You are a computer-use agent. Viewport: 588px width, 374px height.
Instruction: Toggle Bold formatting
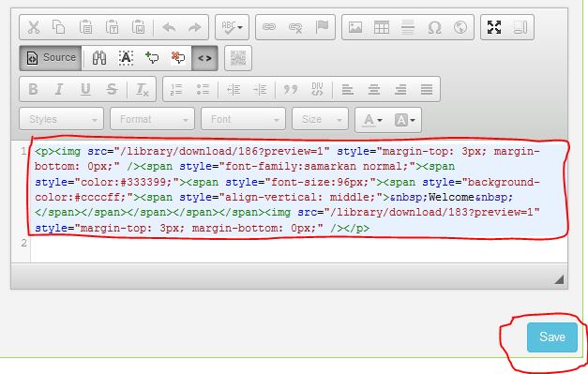click(33, 89)
